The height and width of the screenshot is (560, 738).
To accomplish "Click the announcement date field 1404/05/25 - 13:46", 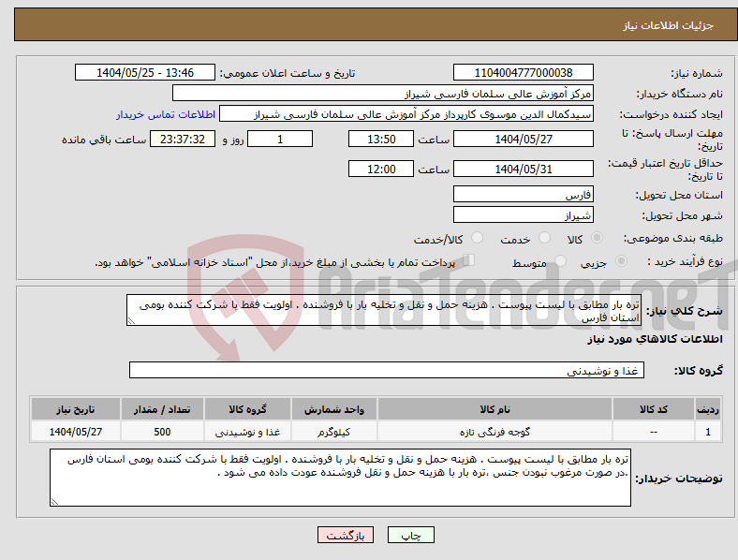I will click(145, 72).
